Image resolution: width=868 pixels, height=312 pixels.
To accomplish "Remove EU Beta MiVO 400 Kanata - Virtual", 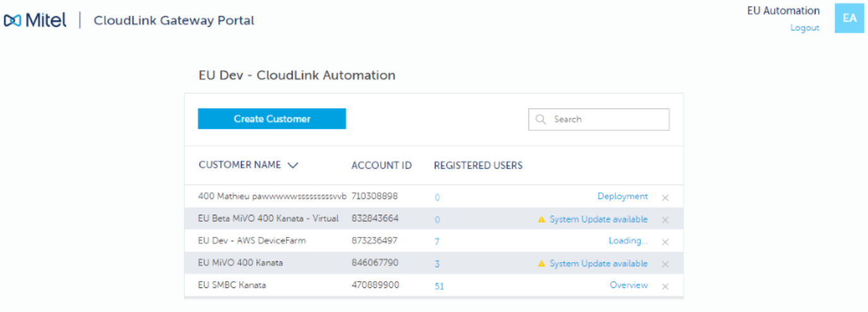I will (665, 220).
